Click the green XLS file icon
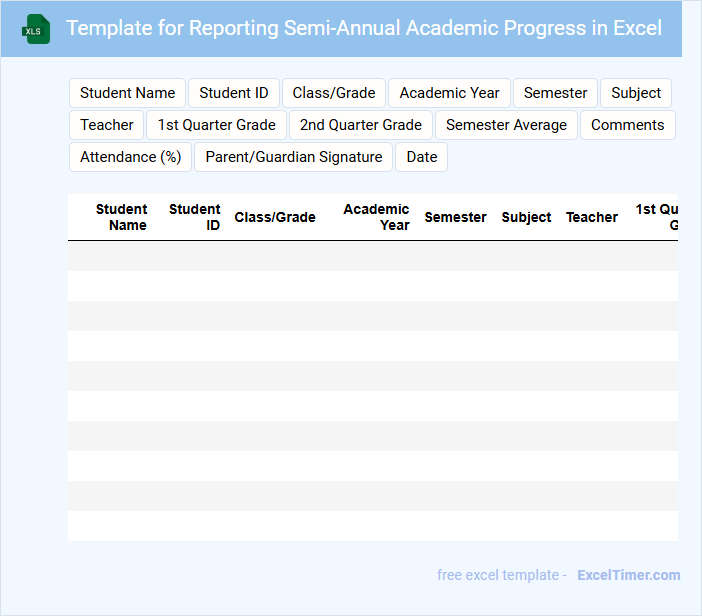This screenshot has height=616, width=702. [36, 29]
